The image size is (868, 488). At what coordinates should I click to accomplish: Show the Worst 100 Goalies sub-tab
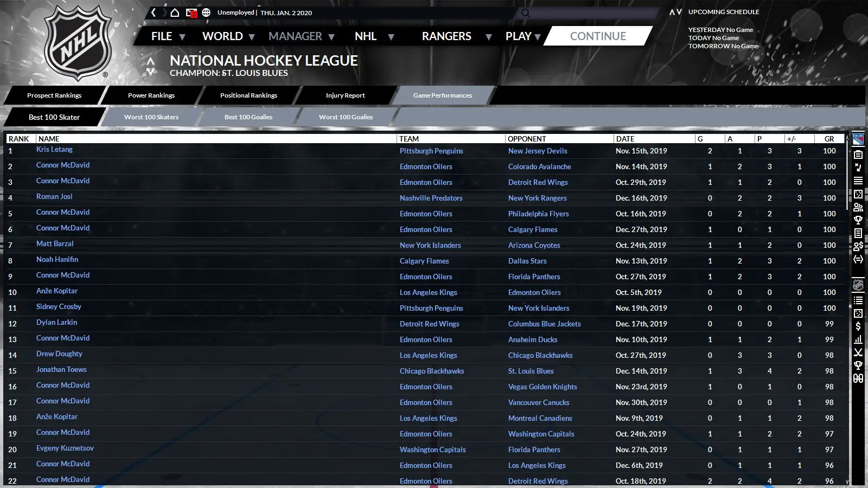click(x=346, y=117)
